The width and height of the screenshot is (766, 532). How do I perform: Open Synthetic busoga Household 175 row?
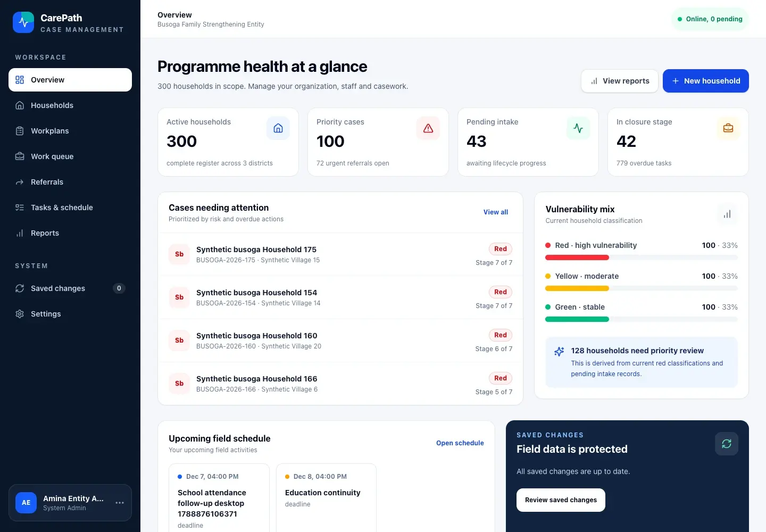tap(340, 254)
